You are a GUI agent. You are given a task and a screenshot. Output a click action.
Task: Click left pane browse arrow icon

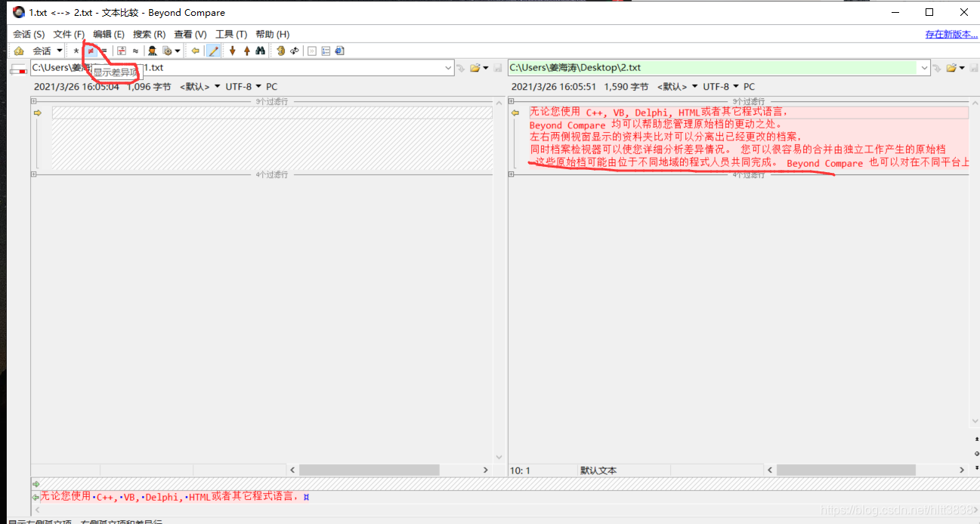tap(459, 68)
